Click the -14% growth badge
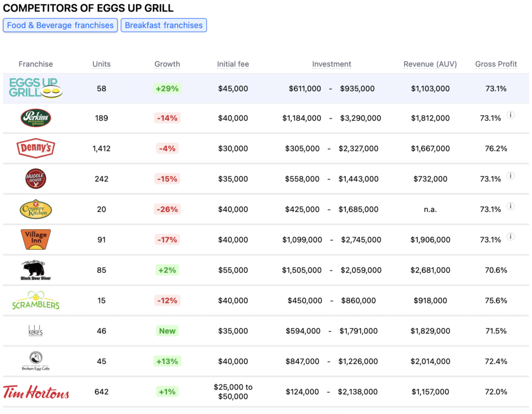The width and height of the screenshot is (532, 414). pos(167,118)
